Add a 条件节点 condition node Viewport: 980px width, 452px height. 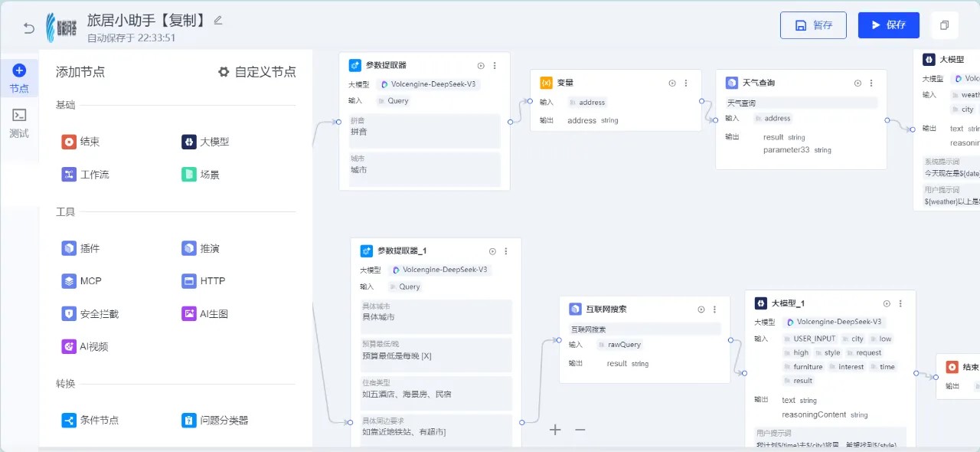point(90,421)
